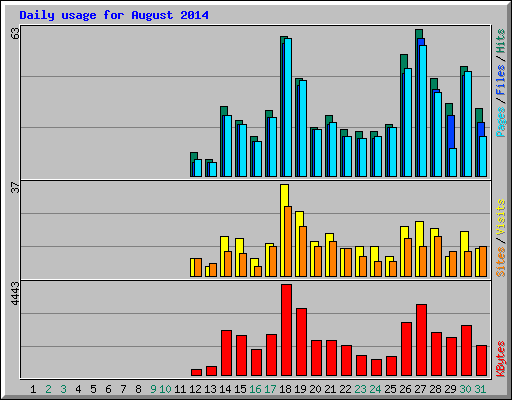Click the orange sites bar for day 31

click(x=483, y=261)
